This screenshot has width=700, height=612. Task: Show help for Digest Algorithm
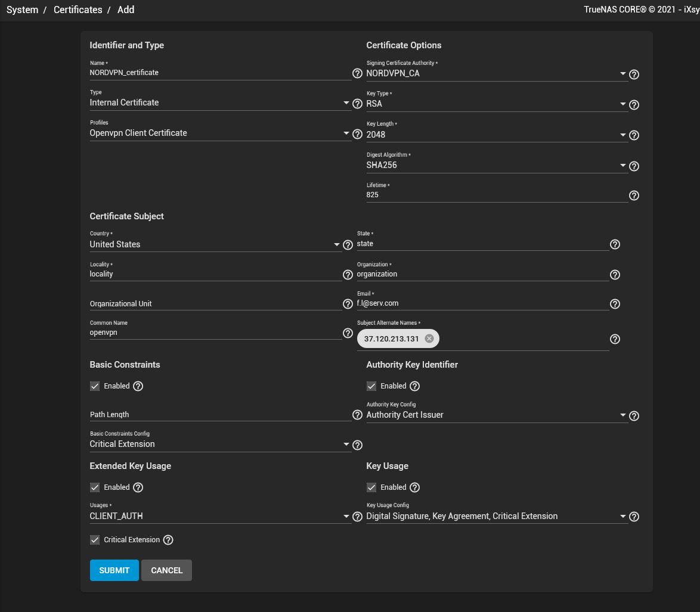tap(634, 166)
